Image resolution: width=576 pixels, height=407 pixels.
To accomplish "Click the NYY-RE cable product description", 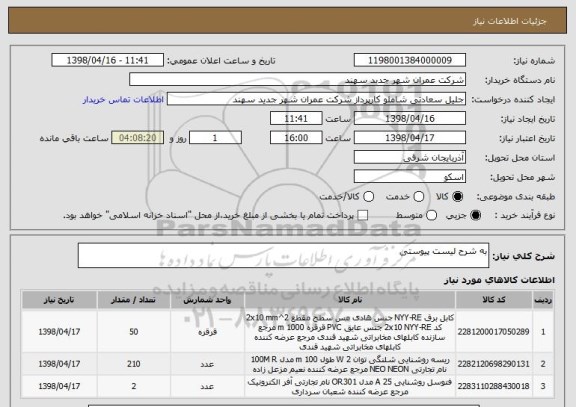I will [350, 332].
